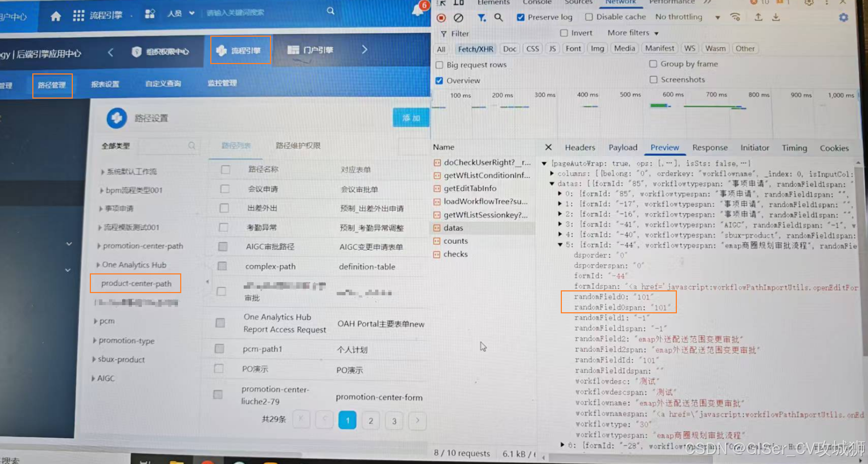
Task: Expand the bpm流程类型001 tree node
Action: 101,191
